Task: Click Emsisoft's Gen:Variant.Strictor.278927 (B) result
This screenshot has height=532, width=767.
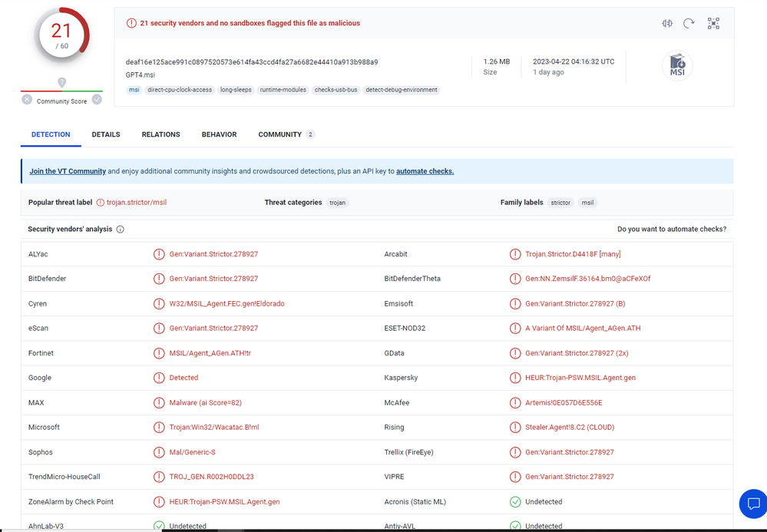Action: point(575,304)
